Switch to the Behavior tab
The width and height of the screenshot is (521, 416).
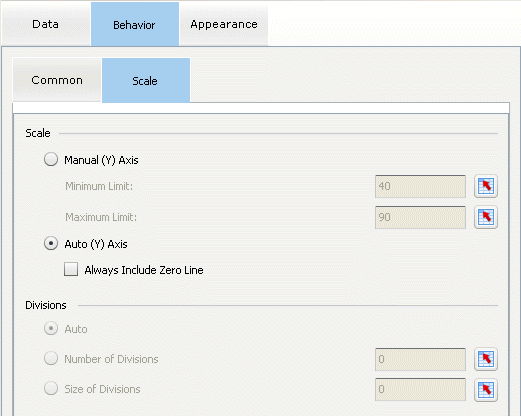pyautogui.click(x=135, y=24)
